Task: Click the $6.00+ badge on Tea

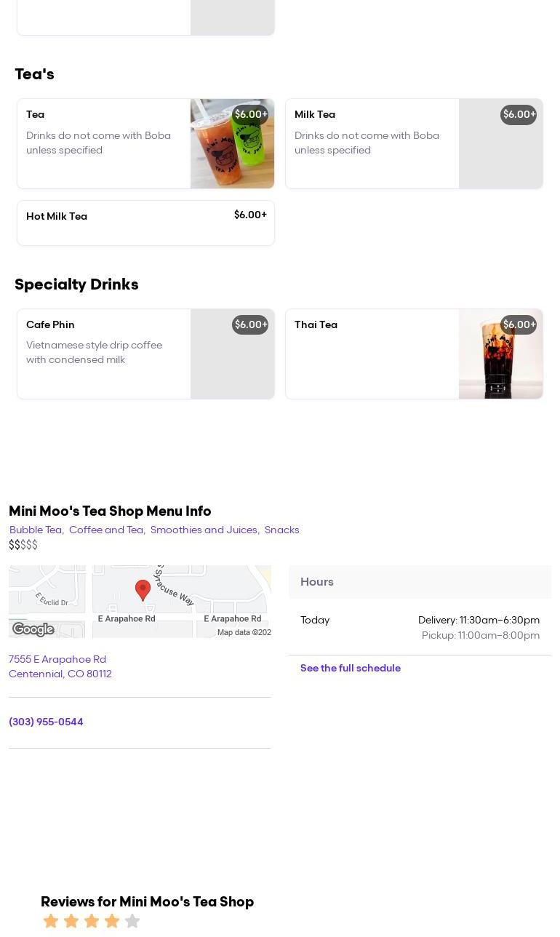Action: click(250, 115)
